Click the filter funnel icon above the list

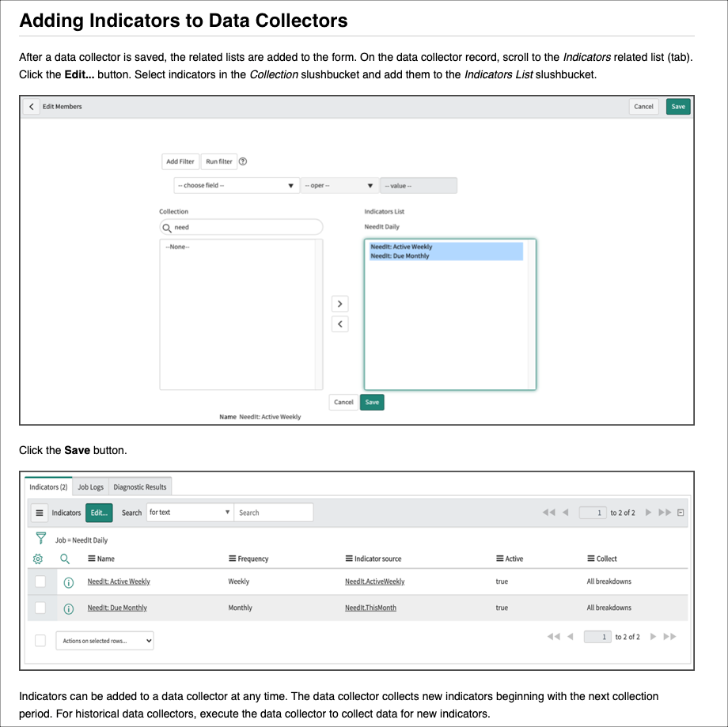pyautogui.click(x=39, y=539)
